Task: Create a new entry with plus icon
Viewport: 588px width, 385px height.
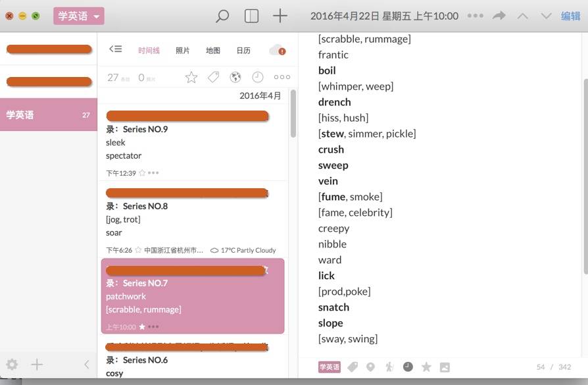Action: pos(280,16)
